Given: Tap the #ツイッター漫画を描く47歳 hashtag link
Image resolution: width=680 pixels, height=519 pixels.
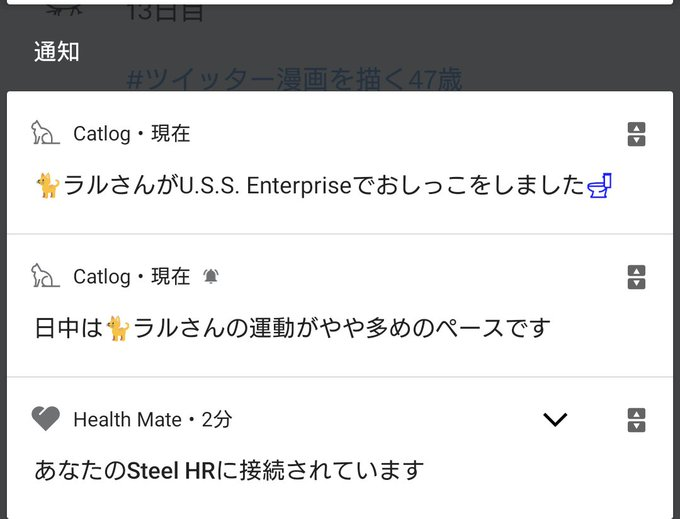Looking at the screenshot, I should 294,80.
